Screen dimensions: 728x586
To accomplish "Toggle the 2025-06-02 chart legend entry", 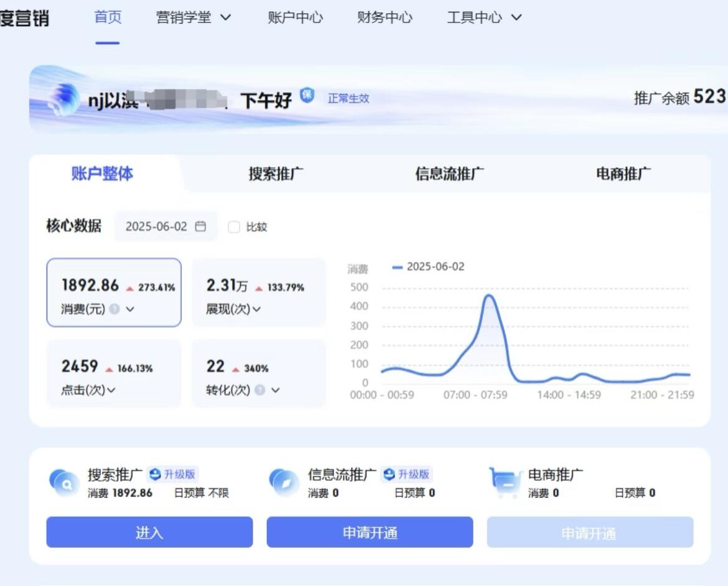I will point(428,266).
